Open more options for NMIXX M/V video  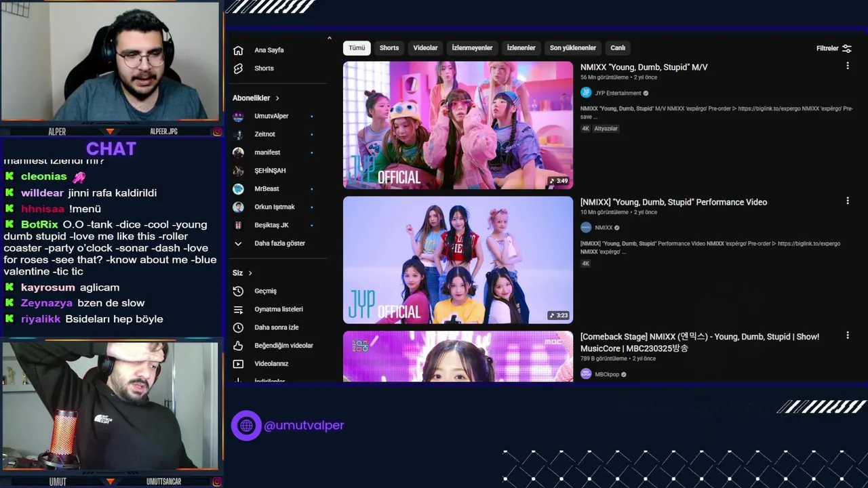coord(847,66)
